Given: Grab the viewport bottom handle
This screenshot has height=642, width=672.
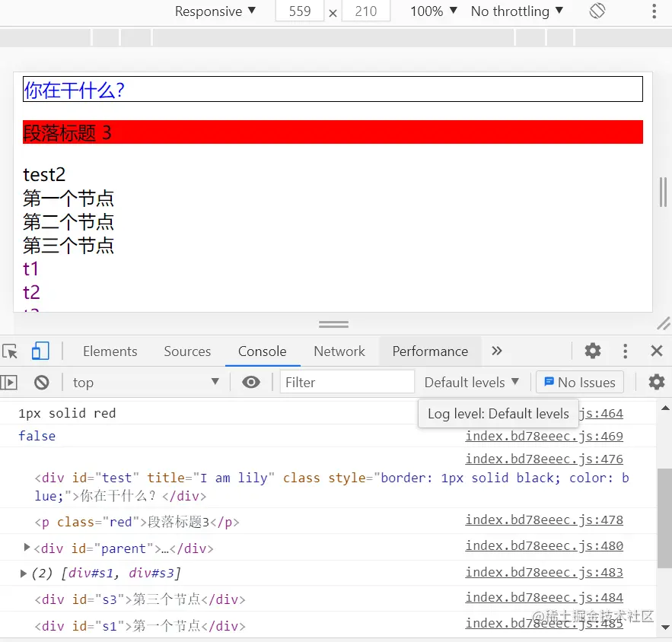Looking at the screenshot, I should coord(333,324).
